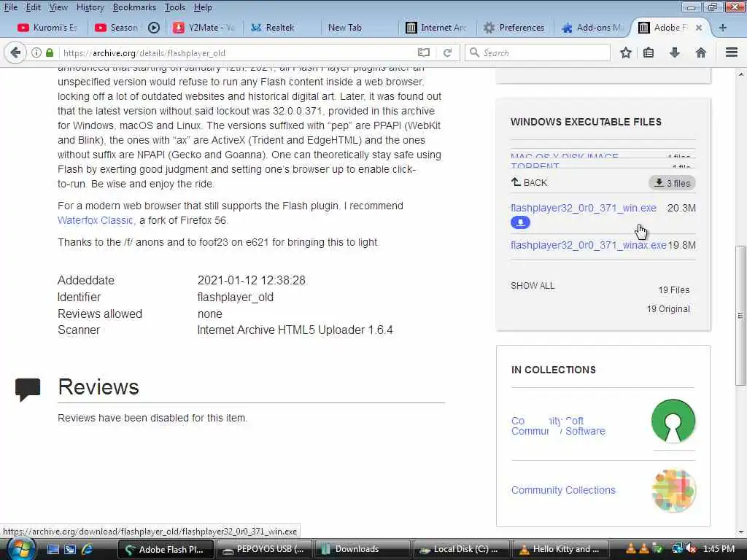Switch to the Realtek tab
The height and width of the screenshot is (560, 747).
pyautogui.click(x=280, y=28)
